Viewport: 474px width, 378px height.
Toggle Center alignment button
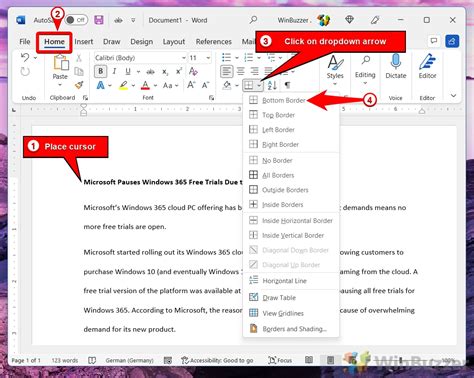tap(241, 71)
